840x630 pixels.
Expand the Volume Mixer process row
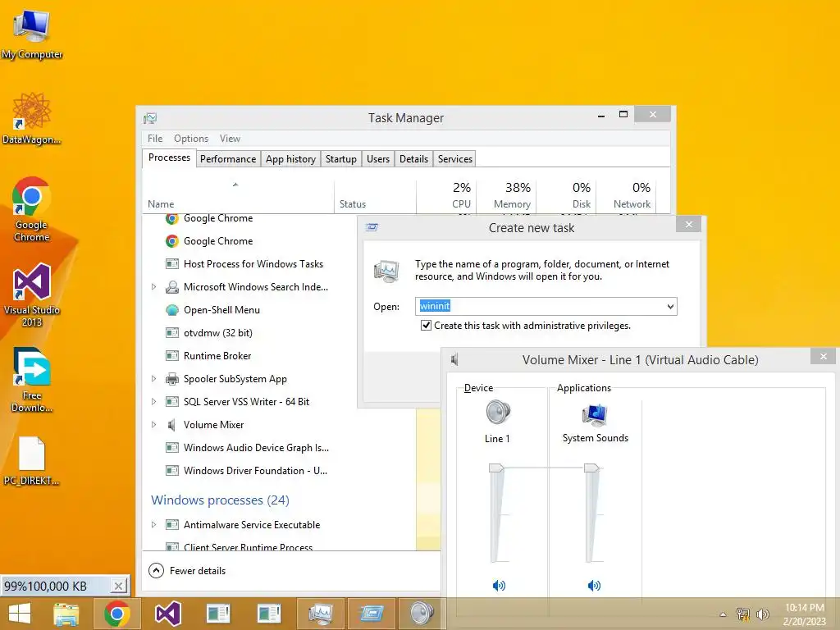(153, 425)
